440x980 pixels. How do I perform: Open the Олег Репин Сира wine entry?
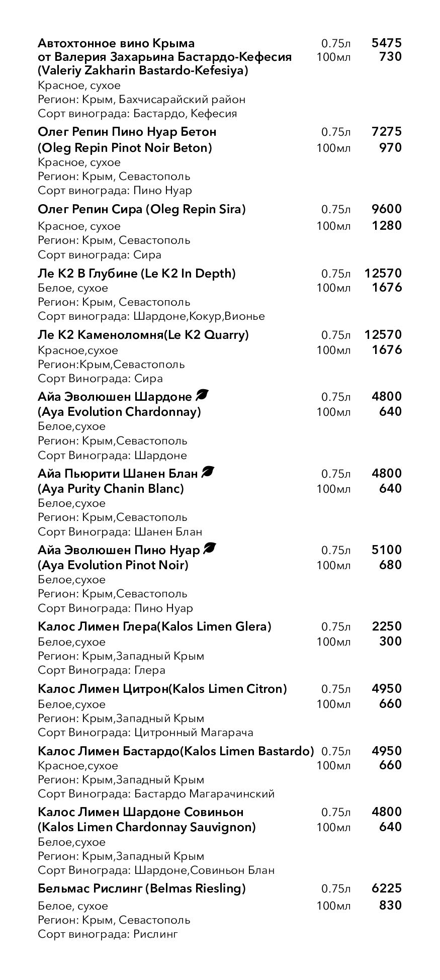(141, 209)
